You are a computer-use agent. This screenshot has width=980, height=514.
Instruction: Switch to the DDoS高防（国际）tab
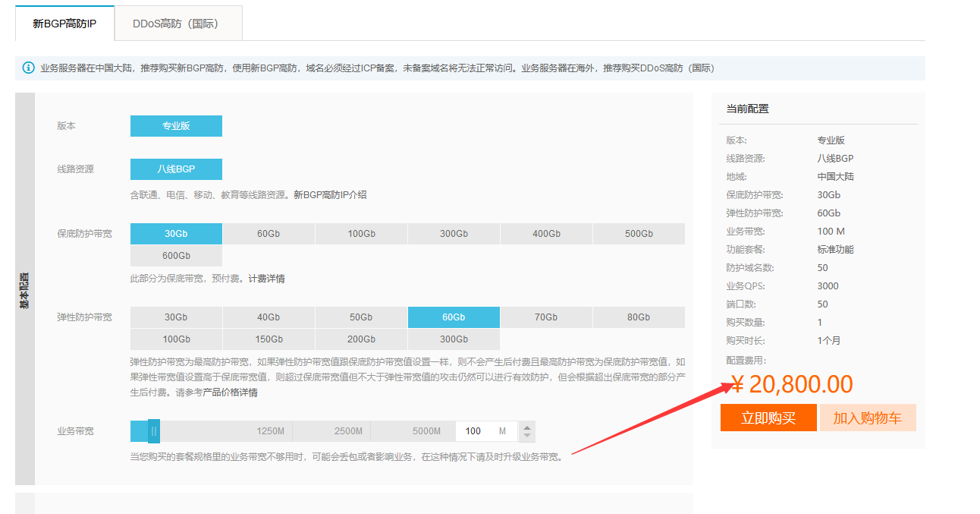tap(178, 24)
